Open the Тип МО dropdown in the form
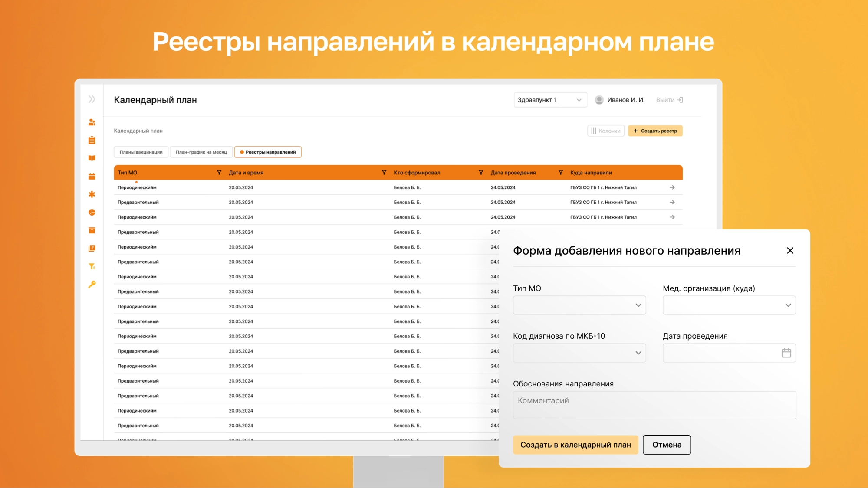 (x=579, y=305)
